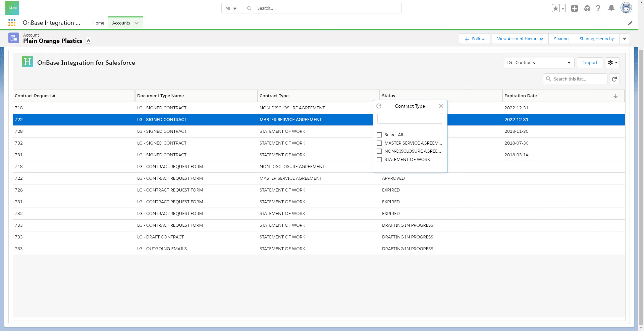644x331 pixels.
Task: Select row 728 LG - CONTRACT REQUEST FORM
Action: pos(319,190)
